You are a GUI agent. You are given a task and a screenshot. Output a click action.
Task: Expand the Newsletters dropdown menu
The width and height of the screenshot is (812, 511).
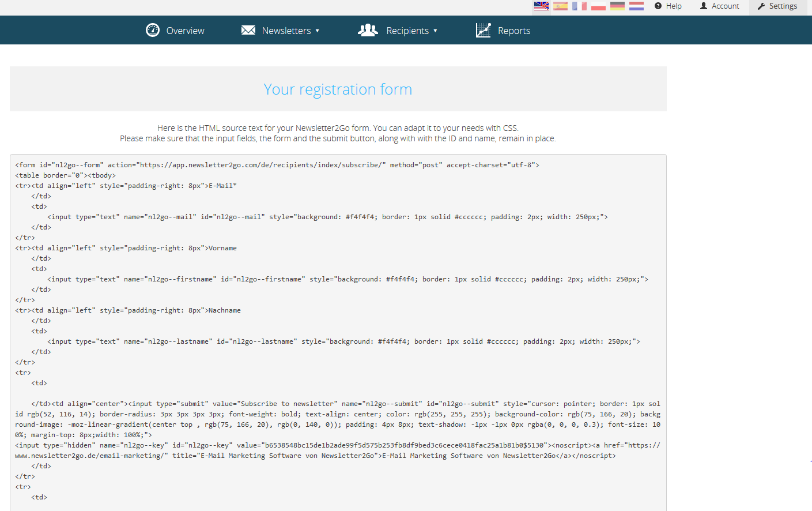pyautogui.click(x=281, y=31)
